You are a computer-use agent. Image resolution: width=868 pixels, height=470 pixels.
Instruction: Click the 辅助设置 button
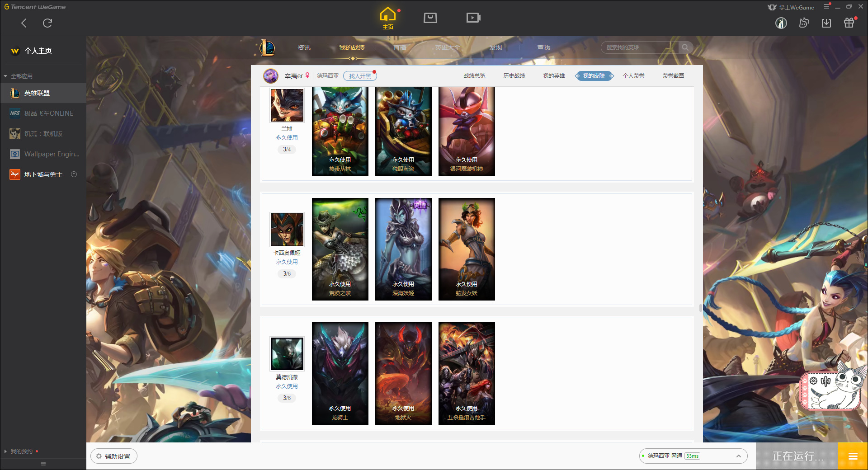coord(114,456)
